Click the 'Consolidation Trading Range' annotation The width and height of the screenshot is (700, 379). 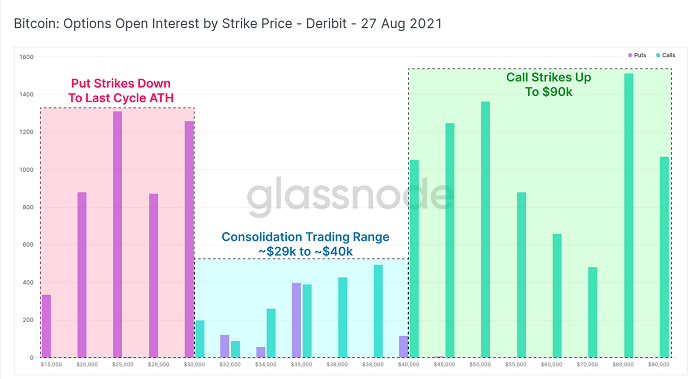(305, 237)
